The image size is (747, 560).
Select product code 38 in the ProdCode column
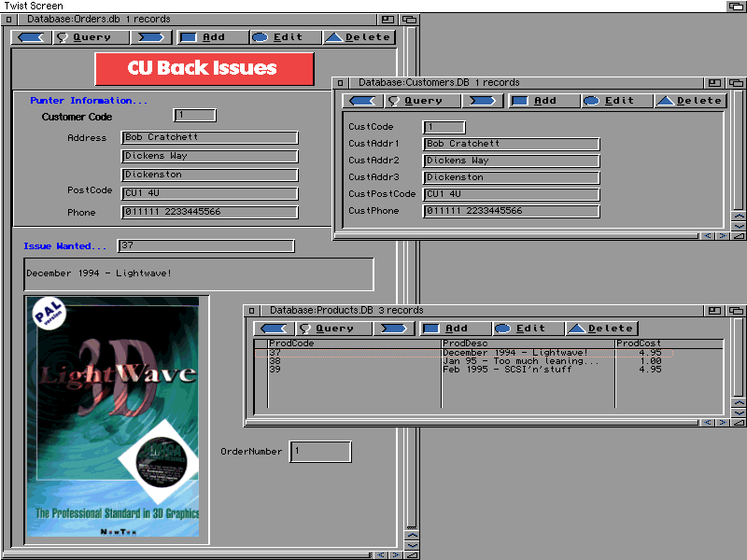[x=275, y=361]
